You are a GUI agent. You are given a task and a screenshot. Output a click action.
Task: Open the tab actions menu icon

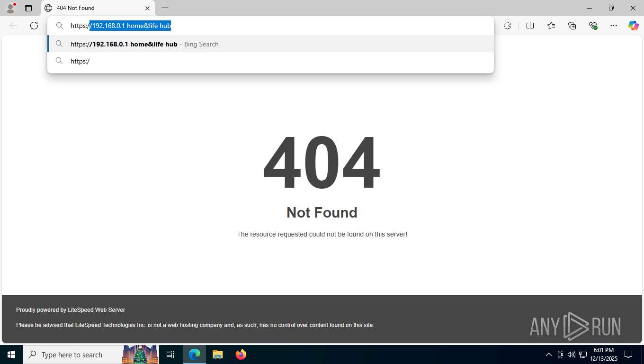[x=28, y=8]
